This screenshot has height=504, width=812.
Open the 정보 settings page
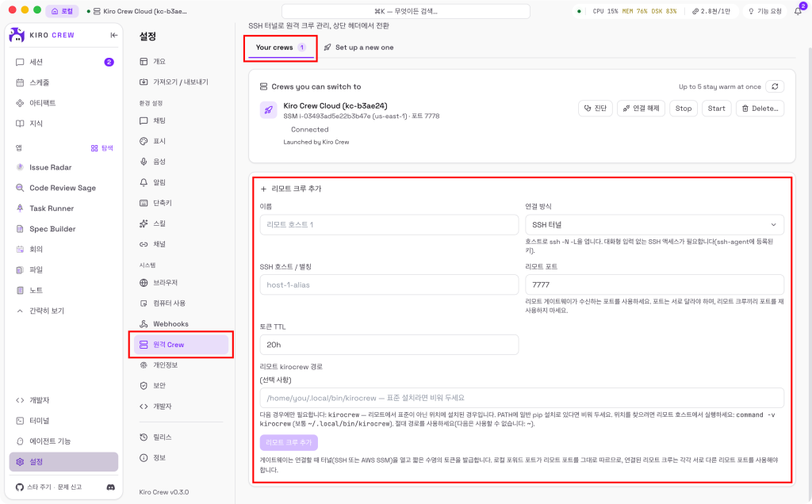[181, 457]
